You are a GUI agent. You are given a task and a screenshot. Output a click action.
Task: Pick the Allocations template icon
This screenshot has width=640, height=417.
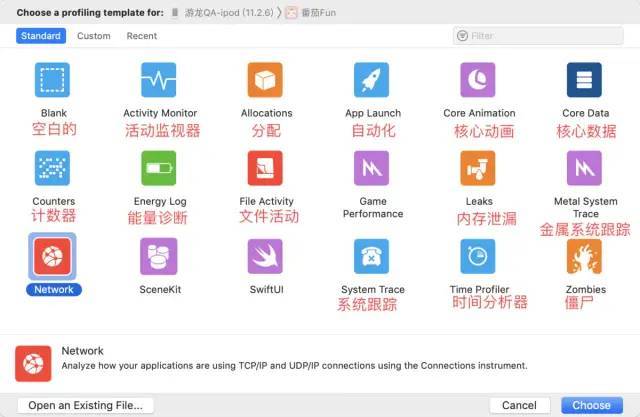(265, 80)
